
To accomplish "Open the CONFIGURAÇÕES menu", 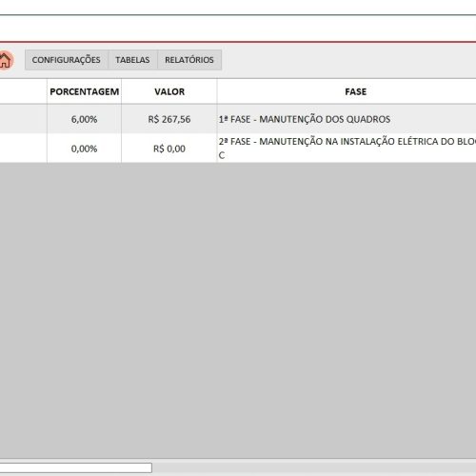I will click(x=67, y=60).
